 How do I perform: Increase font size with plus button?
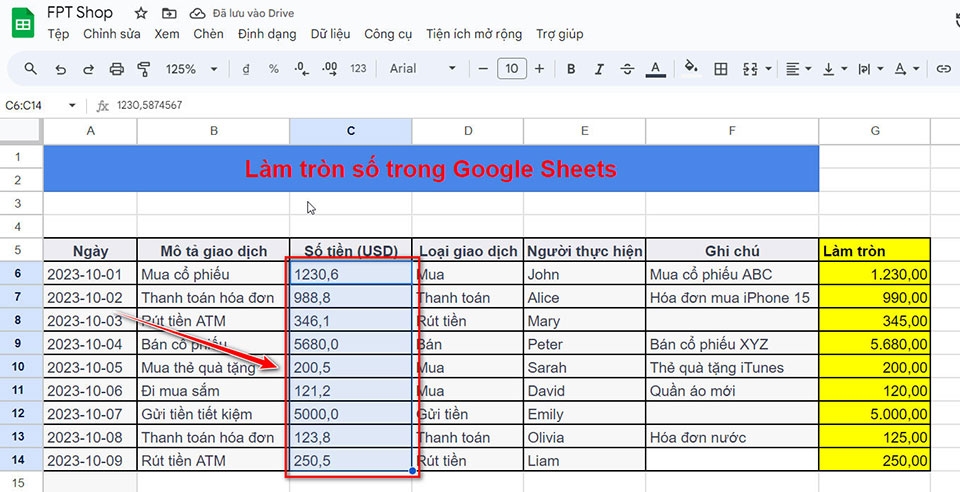(539, 69)
